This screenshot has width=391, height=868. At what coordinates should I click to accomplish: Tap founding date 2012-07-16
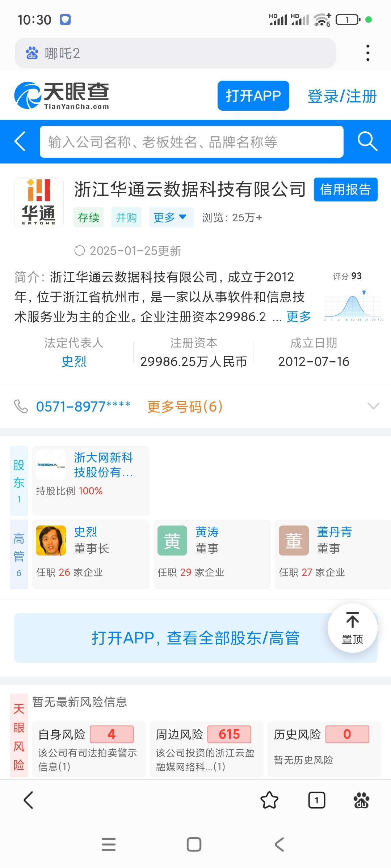314,361
